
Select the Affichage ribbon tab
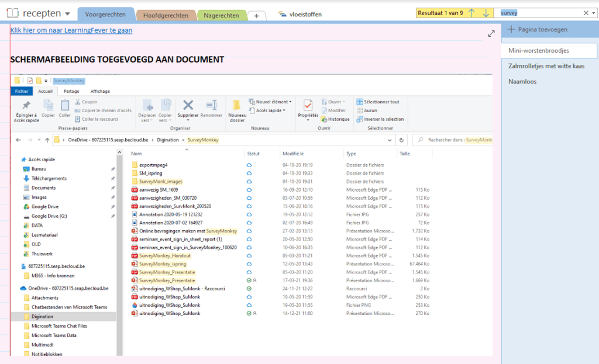click(x=100, y=91)
